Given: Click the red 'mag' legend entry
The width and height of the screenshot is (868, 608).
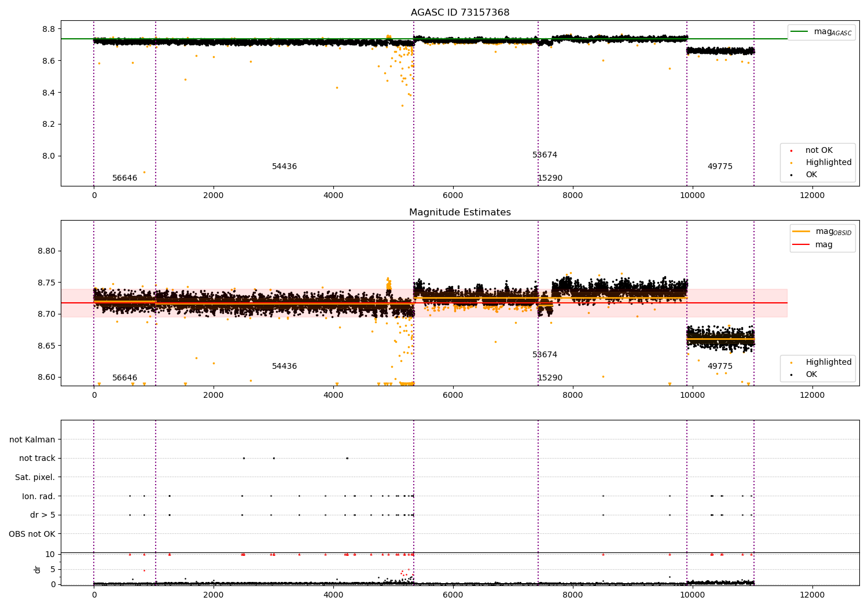Looking at the screenshot, I should coord(812,244).
